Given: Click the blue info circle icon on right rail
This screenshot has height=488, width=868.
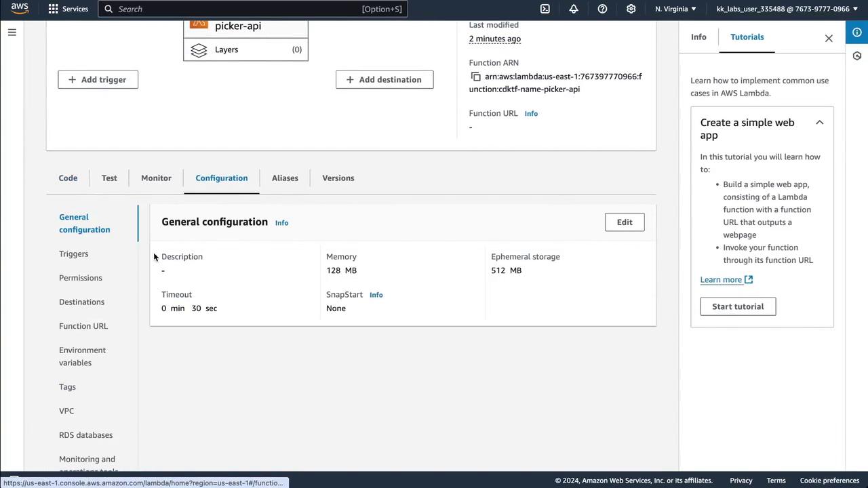Looking at the screenshot, I should click(x=857, y=33).
